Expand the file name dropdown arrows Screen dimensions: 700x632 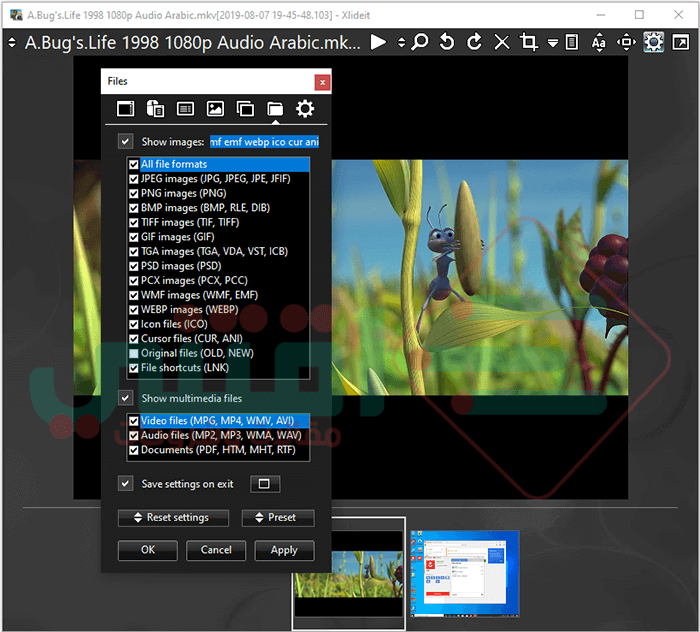12,43
